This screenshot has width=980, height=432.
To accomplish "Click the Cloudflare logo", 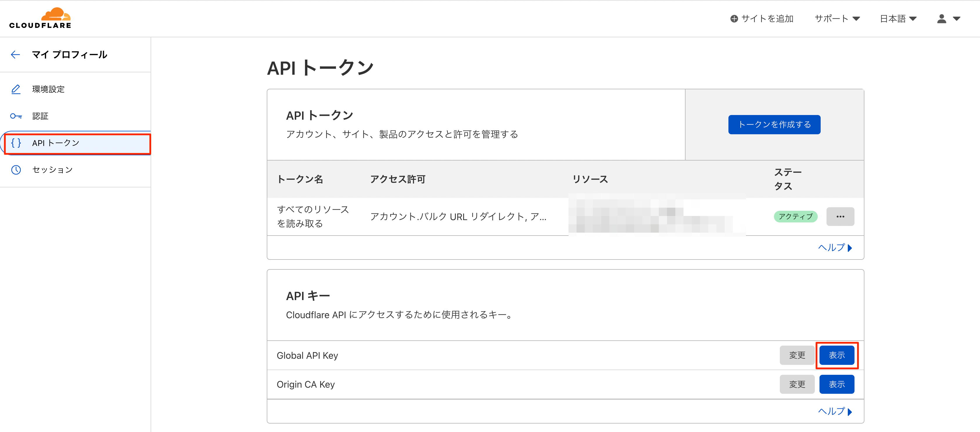I will (x=40, y=18).
